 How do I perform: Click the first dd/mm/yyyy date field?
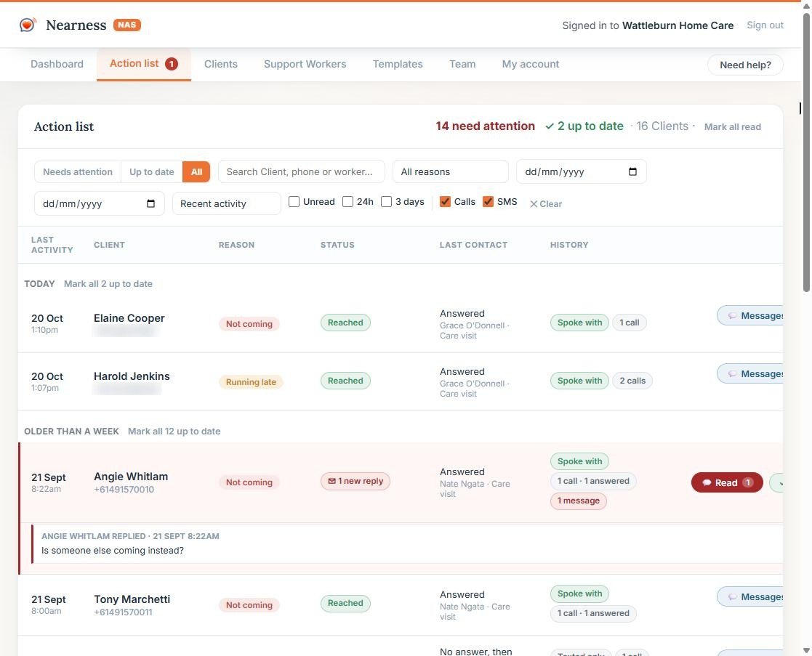click(581, 171)
